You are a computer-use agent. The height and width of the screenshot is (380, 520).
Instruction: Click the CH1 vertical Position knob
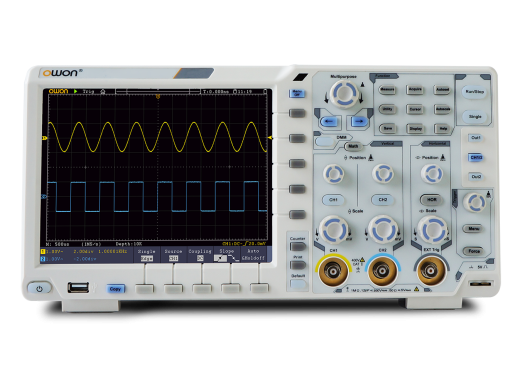(334, 174)
